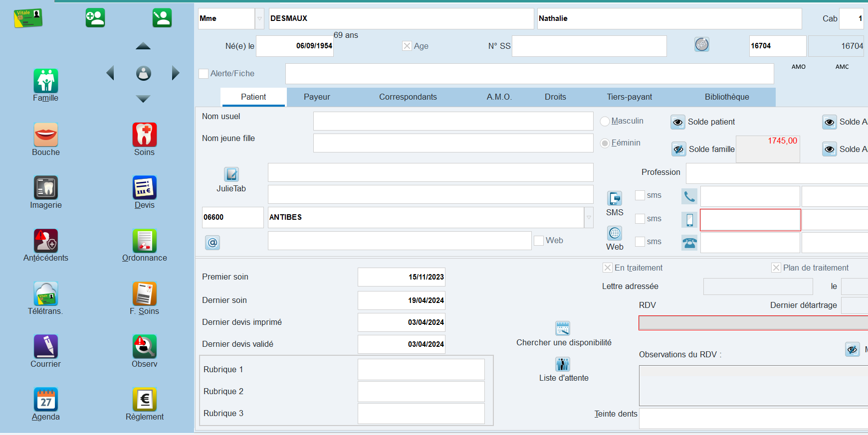This screenshot has width=868, height=435.
Task: Click into the Nom usuel field
Action: point(453,121)
